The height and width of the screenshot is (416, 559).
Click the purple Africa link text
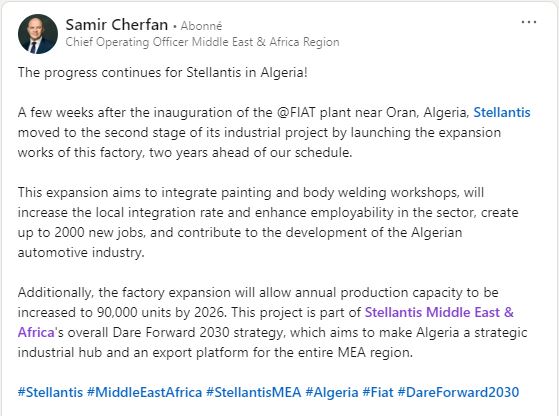[36, 333]
